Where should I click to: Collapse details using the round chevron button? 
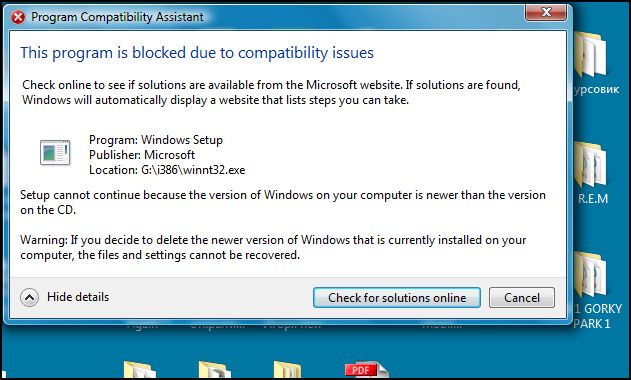pyautogui.click(x=29, y=298)
